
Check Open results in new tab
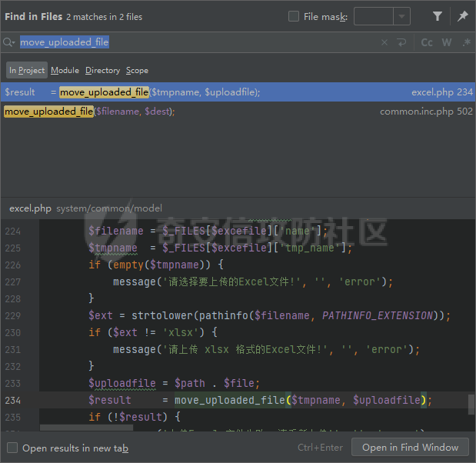point(12,448)
